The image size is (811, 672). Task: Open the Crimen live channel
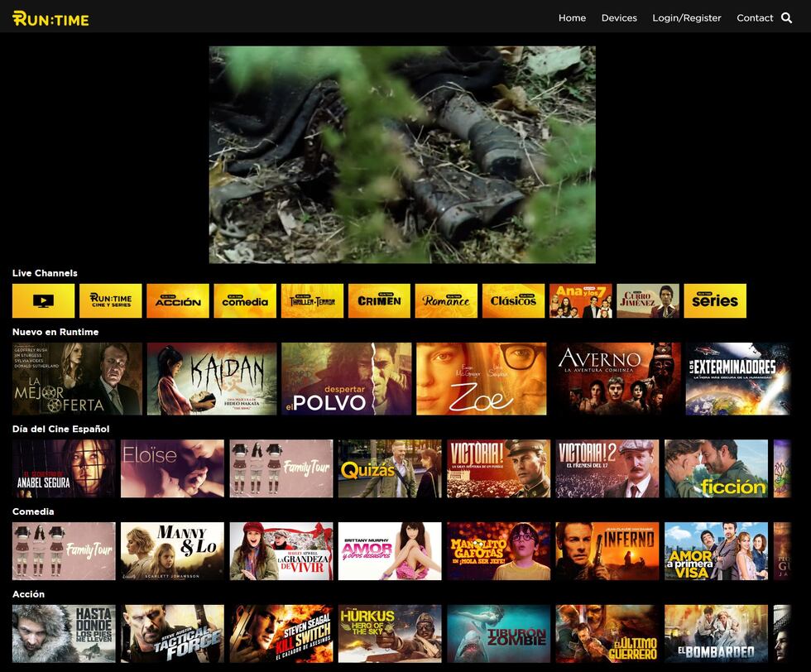tap(379, 300)
